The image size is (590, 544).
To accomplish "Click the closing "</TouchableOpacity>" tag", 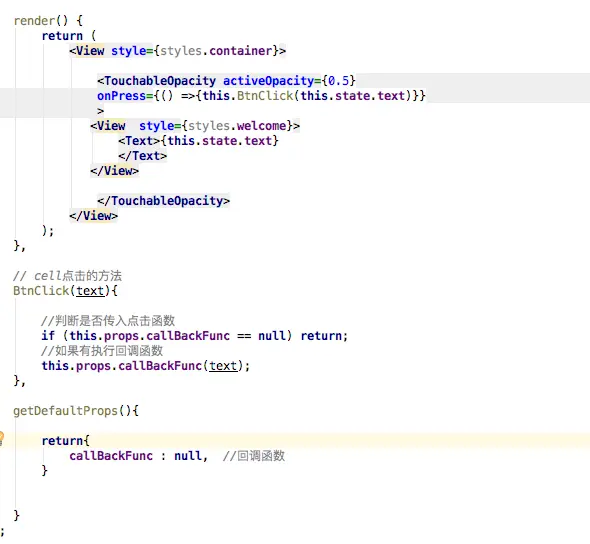I will [164, 201].
